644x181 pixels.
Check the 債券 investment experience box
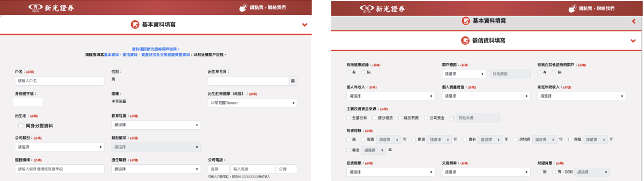coord(465,140)
